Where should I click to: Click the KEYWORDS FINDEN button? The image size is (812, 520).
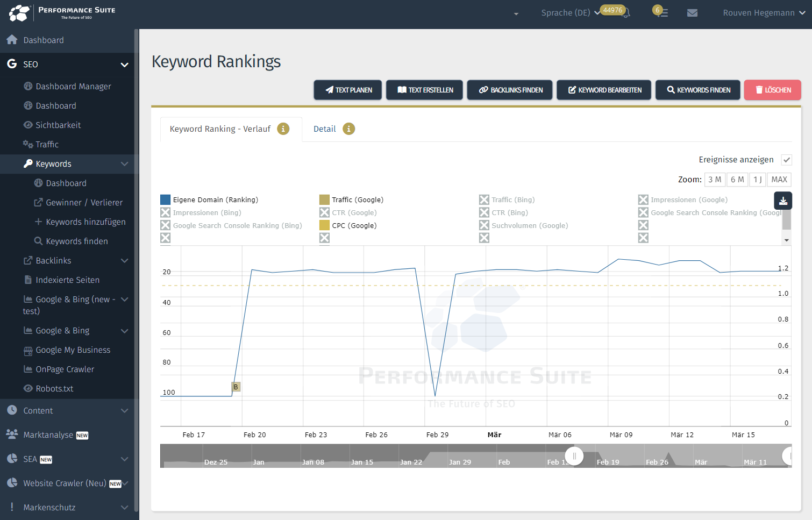(698, 90)
